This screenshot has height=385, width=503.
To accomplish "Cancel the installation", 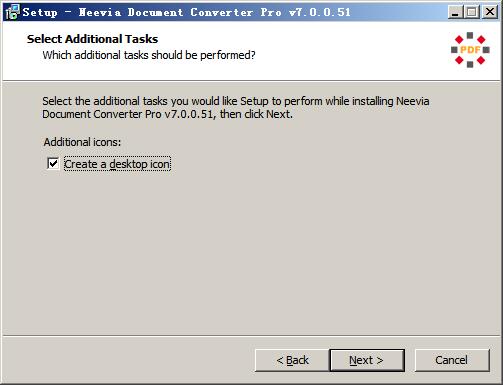I will [x=452, y=360].
